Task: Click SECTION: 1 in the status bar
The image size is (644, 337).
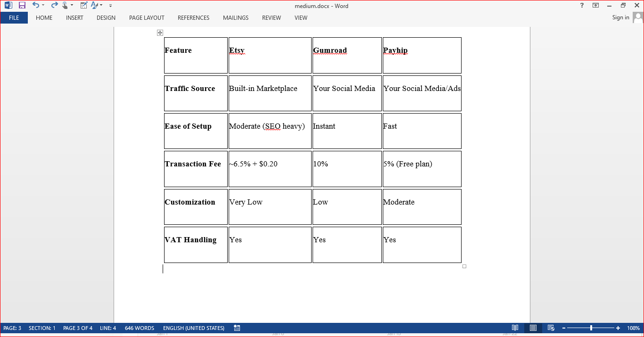Action: [x=42, y=328]
